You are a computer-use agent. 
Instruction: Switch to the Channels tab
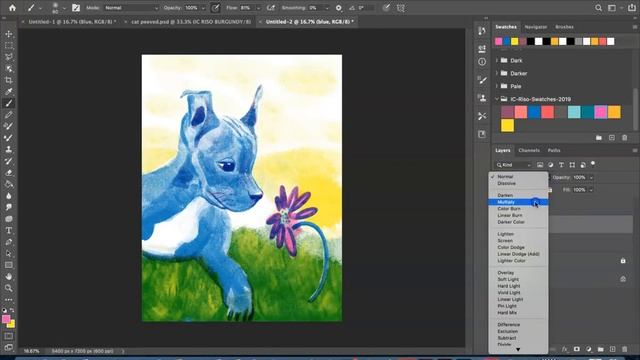529,151
